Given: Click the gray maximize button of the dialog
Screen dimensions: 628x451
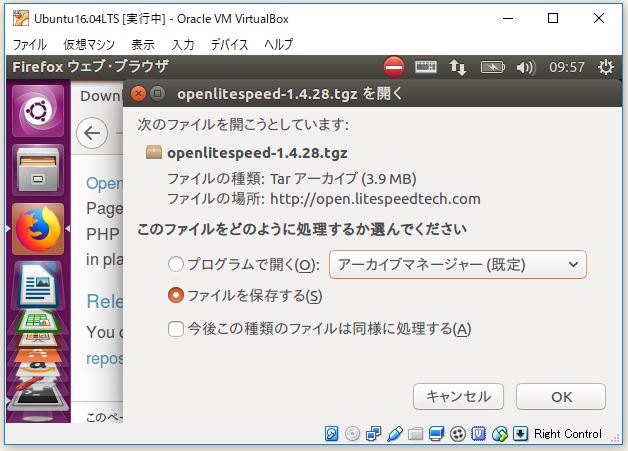Looking at the screenshot, I should [157, 94].
